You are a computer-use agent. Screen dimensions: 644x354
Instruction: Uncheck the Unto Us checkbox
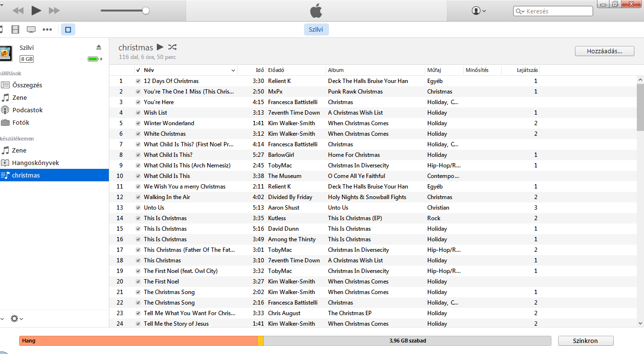click(138, 208)
